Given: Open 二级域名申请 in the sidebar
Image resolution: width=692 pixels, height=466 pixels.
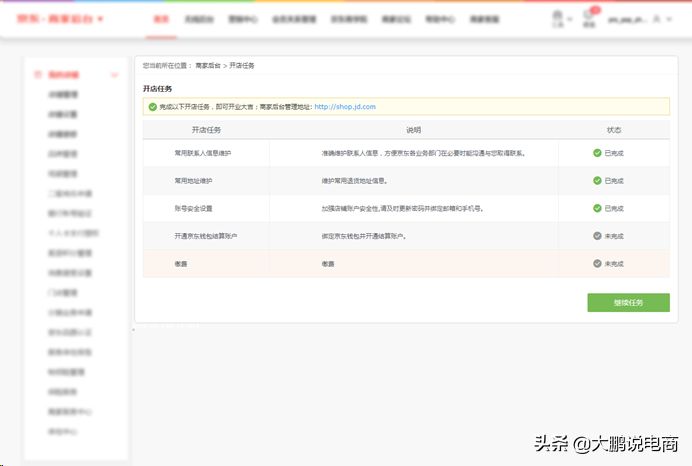Looking at the screenshot, I should (x=70, y=194).
